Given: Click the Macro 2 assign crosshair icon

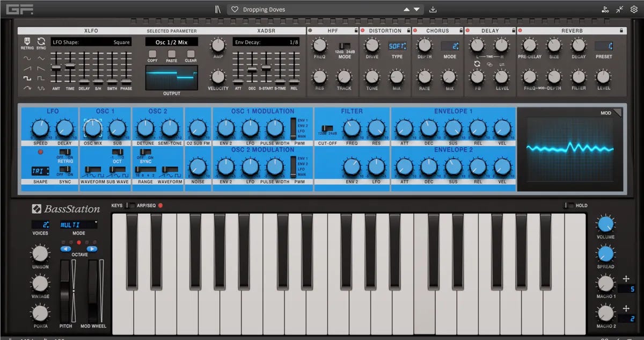Looking at the screenshot, I should click(x=626, y=308).
